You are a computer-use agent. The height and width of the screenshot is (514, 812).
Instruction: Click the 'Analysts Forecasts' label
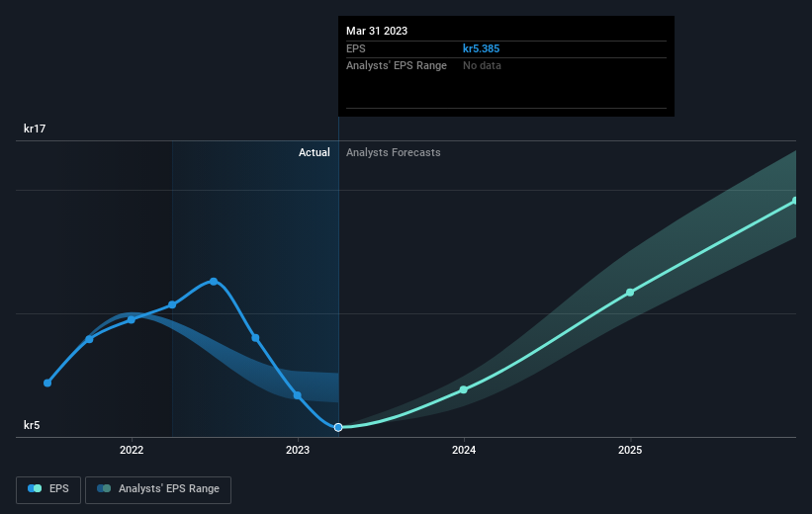pos(393,152)
